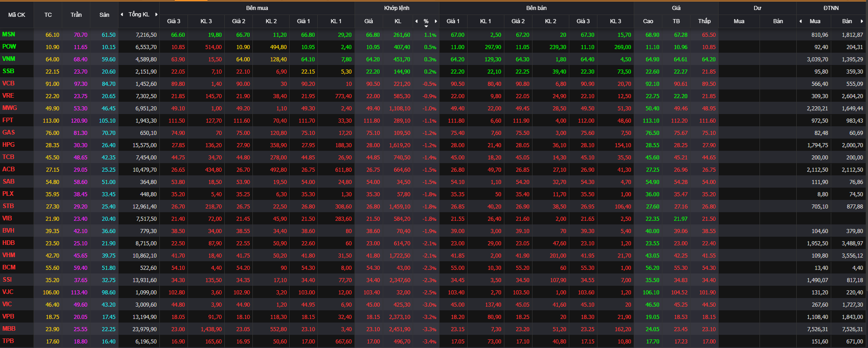Open the MSN stock symbol

tap(9, 35)
